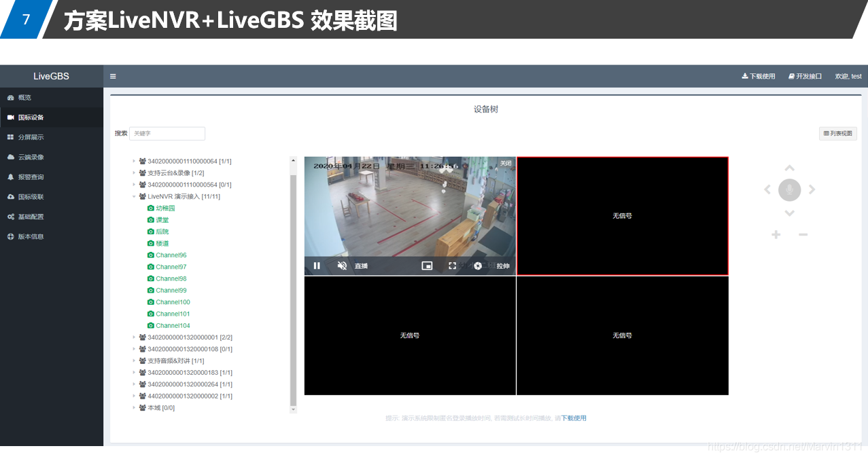Screen dimensions: 868x459
Task: Open the 欢迎, test user menu
Action: point(848,76)
